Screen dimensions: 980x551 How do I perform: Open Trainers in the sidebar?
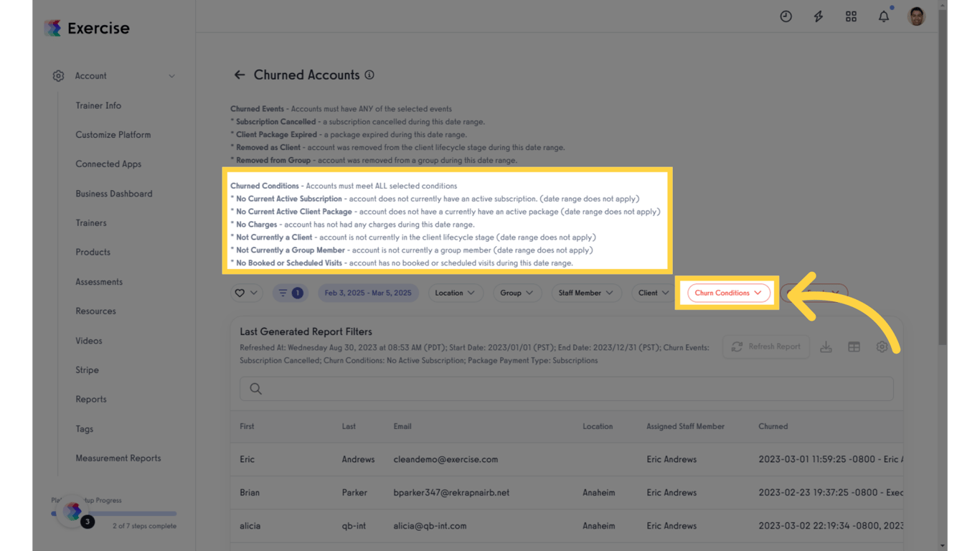[x=91, y=223]
